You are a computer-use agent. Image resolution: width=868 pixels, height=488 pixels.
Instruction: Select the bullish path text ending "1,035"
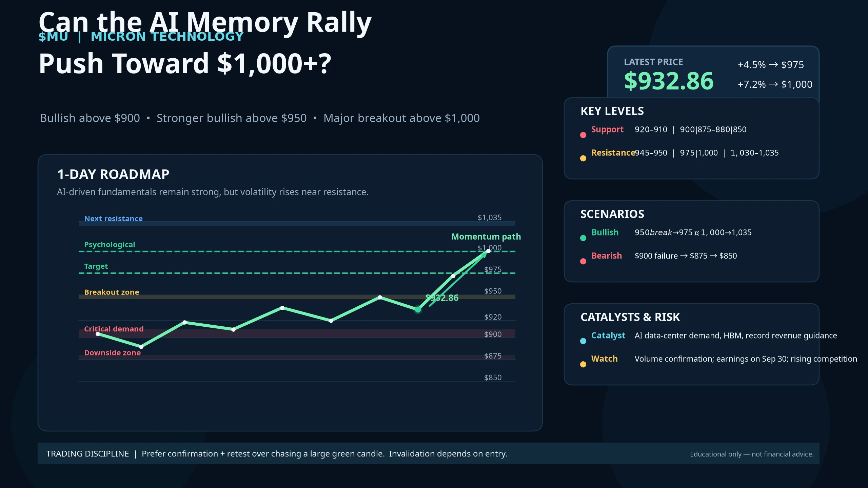(693, 232)
